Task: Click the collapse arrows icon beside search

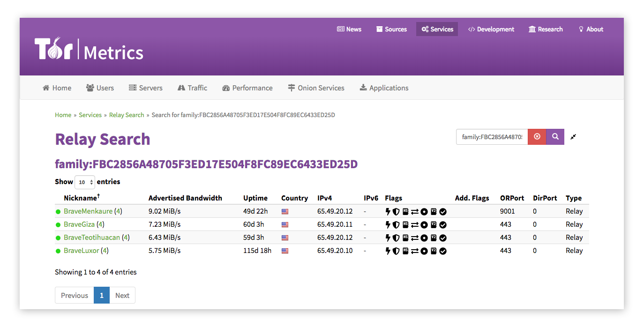Action: click(x=573, y=137)
